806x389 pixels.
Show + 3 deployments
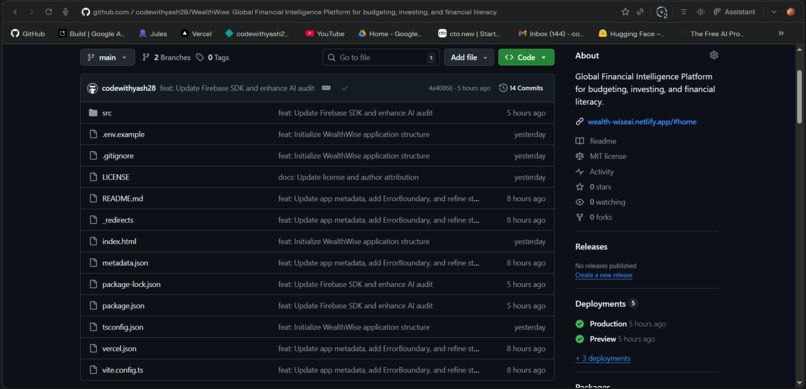[x=603, y=358]
